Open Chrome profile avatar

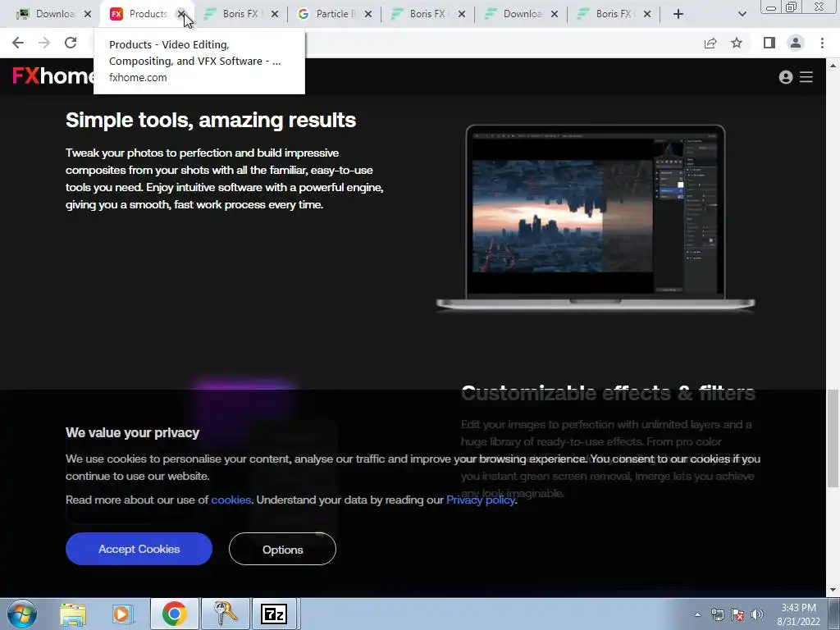(796, 43)
